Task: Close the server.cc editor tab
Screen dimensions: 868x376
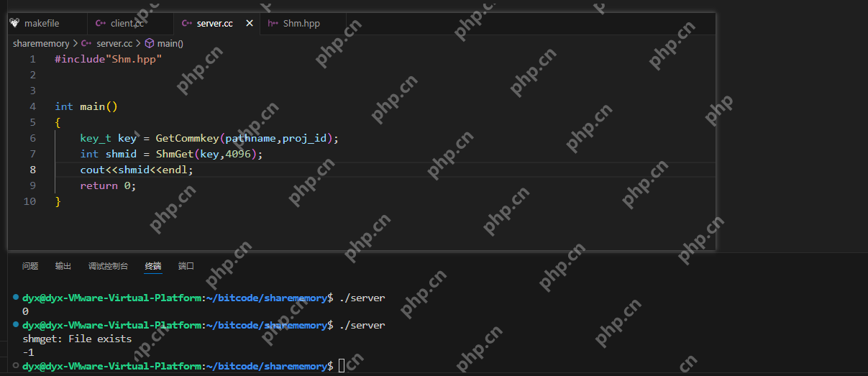Action: pyautogui.click(x=250, y=24)
